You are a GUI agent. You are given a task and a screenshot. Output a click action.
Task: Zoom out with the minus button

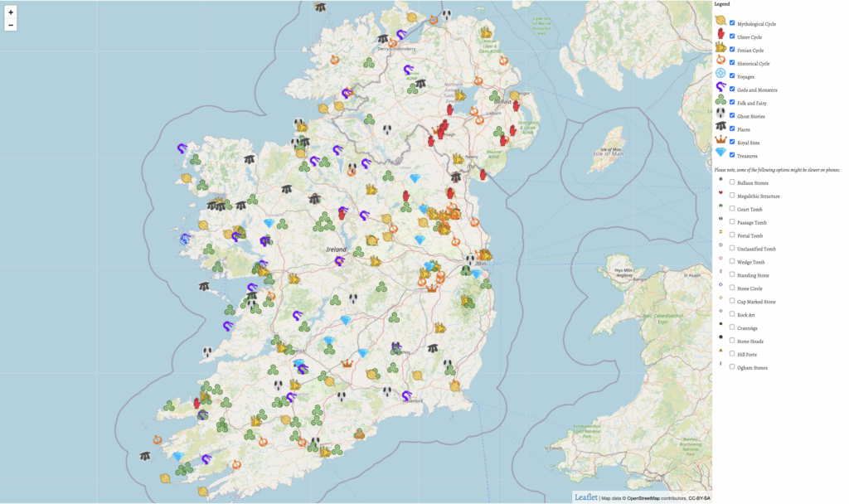tap(11, 25)
